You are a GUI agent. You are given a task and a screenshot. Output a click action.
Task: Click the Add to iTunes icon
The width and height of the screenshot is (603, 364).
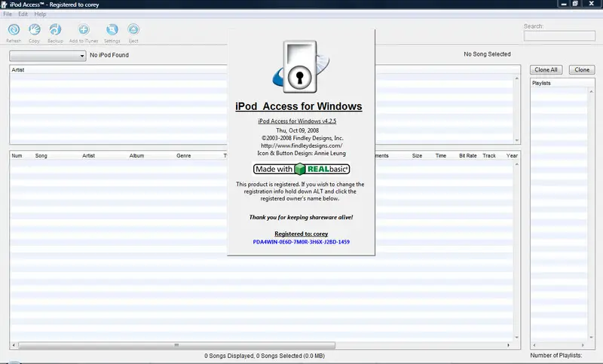(84, 29)
